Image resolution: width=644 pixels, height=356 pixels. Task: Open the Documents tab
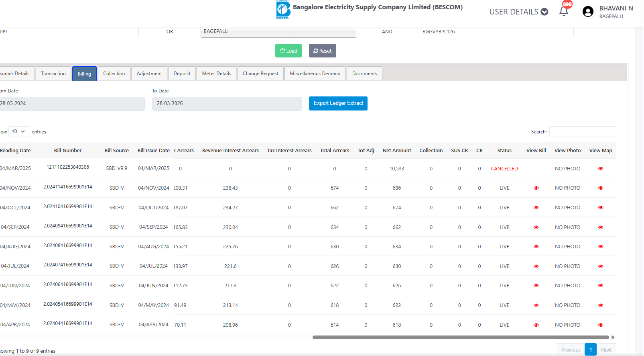pyautogui.click(x=364, y=74)
